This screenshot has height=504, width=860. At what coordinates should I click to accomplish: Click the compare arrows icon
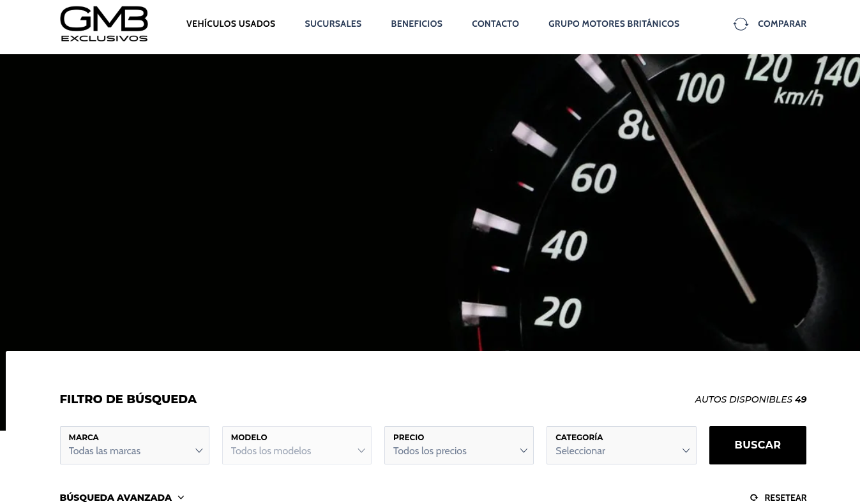pyautogui.click(x=741, y=24)
